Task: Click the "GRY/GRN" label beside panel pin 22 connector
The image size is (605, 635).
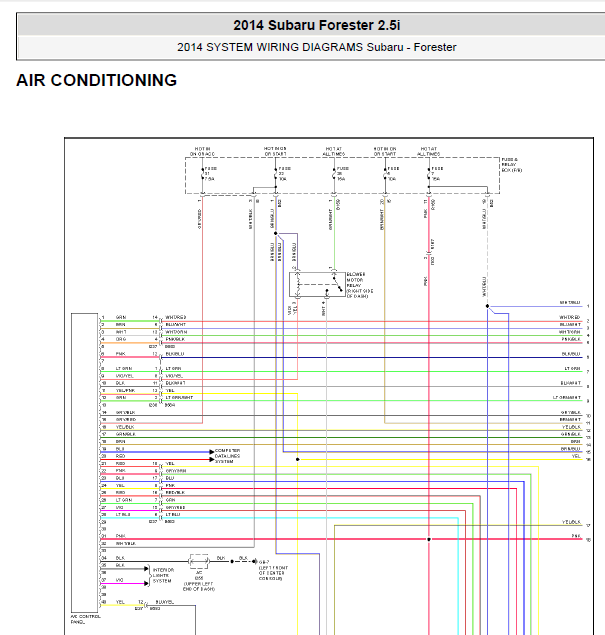Action: click(x=176, y=471)
